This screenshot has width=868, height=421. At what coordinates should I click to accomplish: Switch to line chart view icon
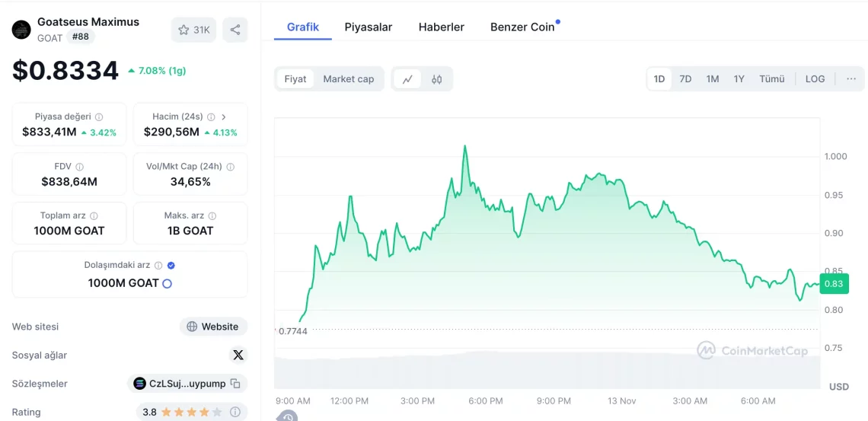pyautogui.click(x=407, y=79)
